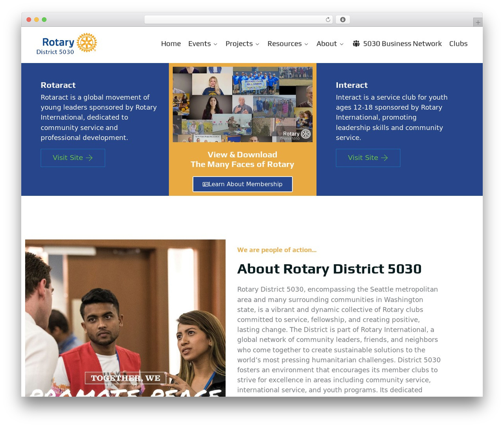Click the Rotaract heading
The image size is (504, 427).
pyautogui.click(x=58, y=85)
